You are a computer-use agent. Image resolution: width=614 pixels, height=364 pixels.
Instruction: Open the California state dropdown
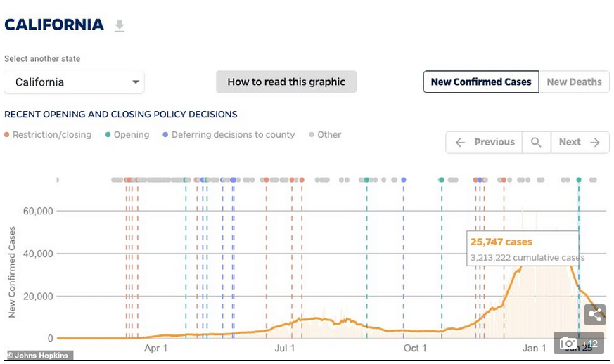pos(75,82)
